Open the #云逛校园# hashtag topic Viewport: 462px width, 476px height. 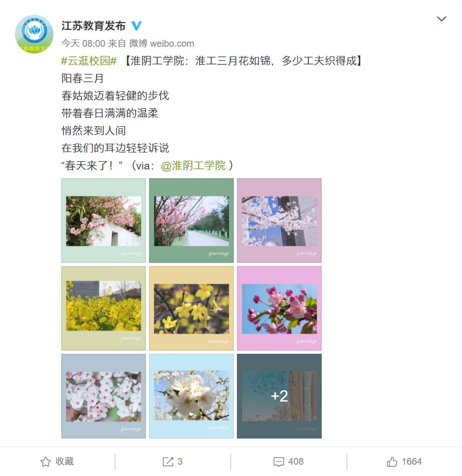pyautogui.click(x=89, y=61)
